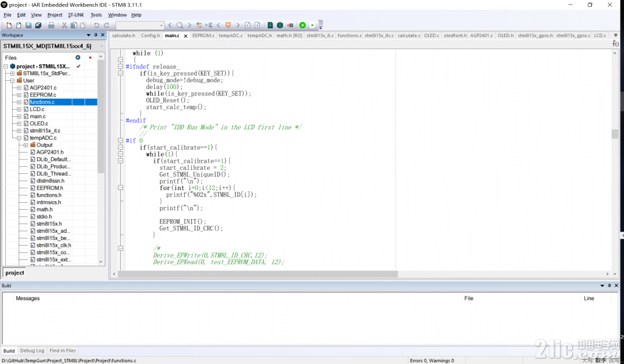
Task: Collapse the User folder in workspace
Action: [x=12, y=81]
